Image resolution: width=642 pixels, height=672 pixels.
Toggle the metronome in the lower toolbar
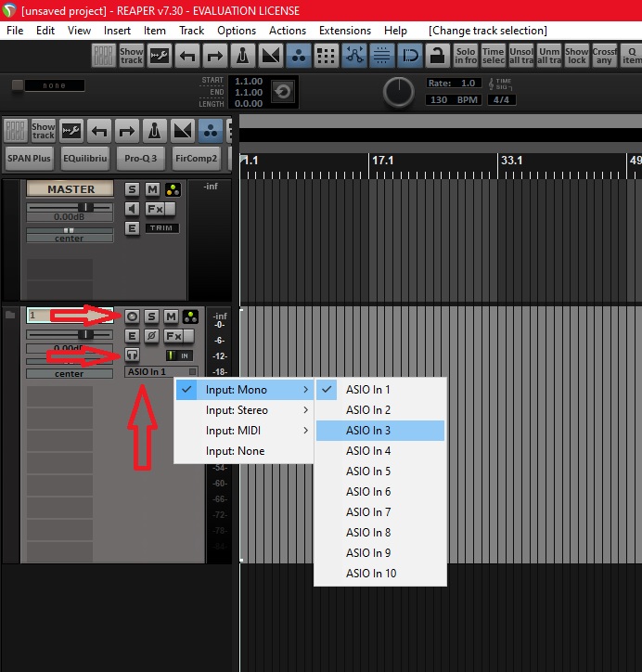[x=155, y=131]
